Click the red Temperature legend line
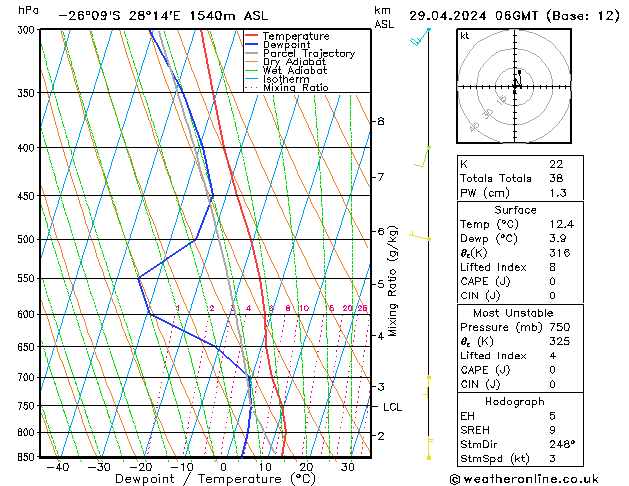 coord(252,36)
